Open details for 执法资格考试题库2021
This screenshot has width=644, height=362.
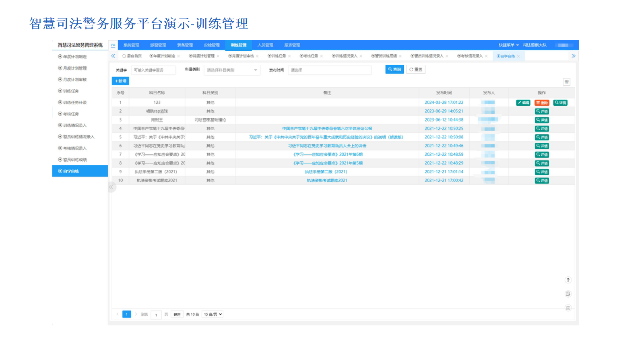(x=542, y=181)
